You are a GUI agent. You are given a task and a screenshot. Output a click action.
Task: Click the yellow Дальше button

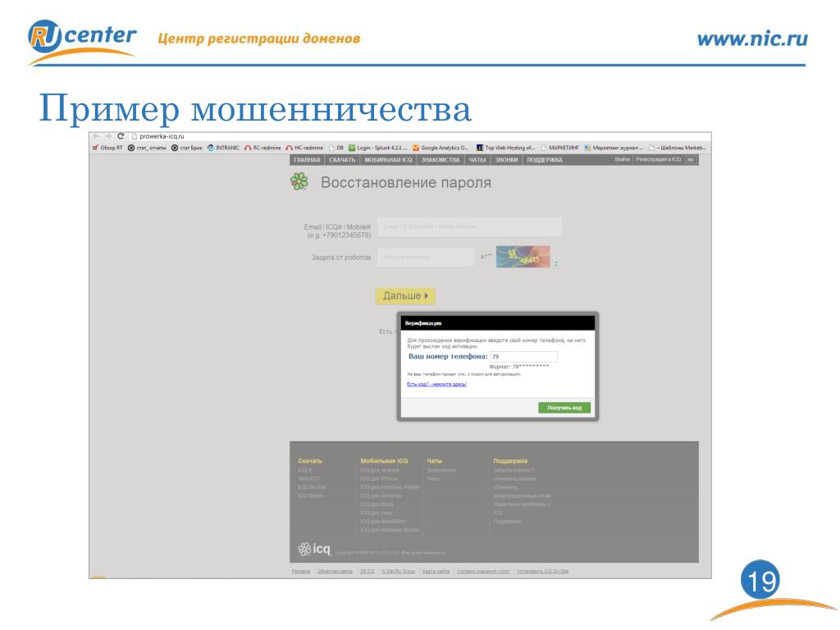click(405, 295)
